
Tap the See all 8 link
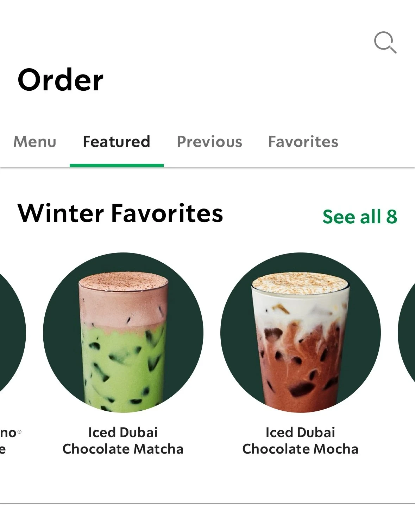coord(360,217)
